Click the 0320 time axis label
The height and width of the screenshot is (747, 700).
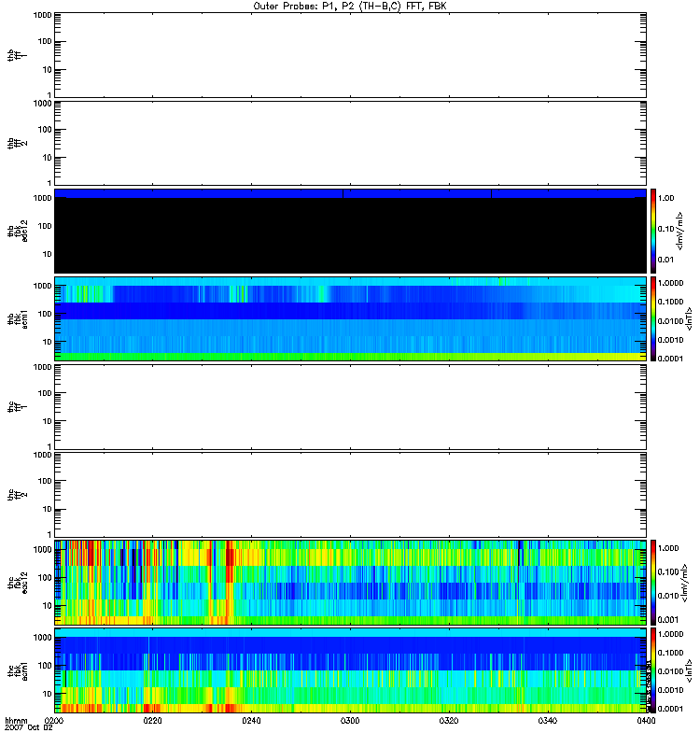coord(449,720)
